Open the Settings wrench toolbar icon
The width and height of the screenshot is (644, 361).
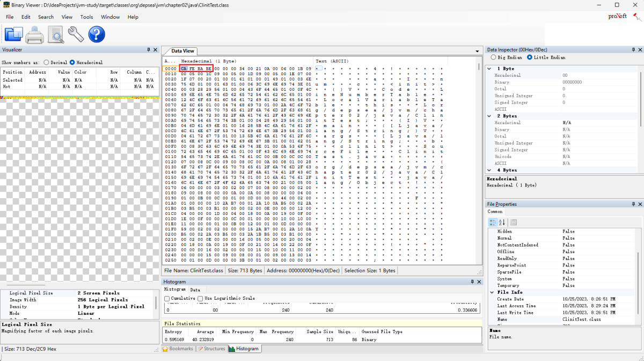click(x=76, y=34)
